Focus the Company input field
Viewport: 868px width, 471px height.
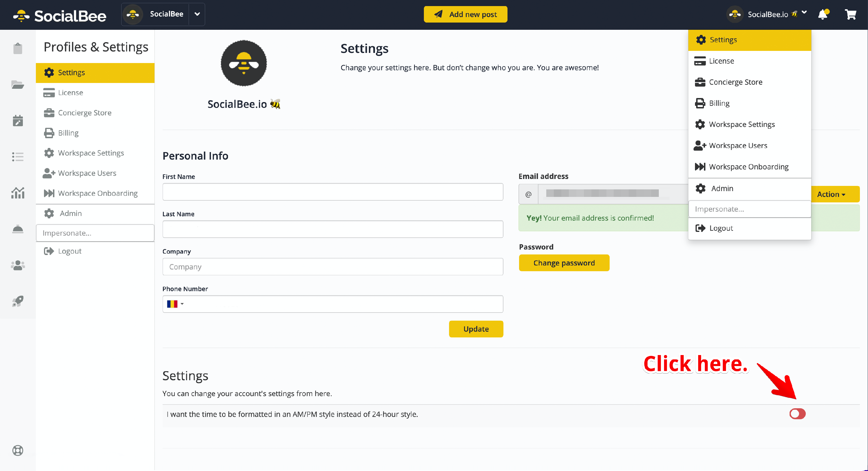click(x=332, y=267)
